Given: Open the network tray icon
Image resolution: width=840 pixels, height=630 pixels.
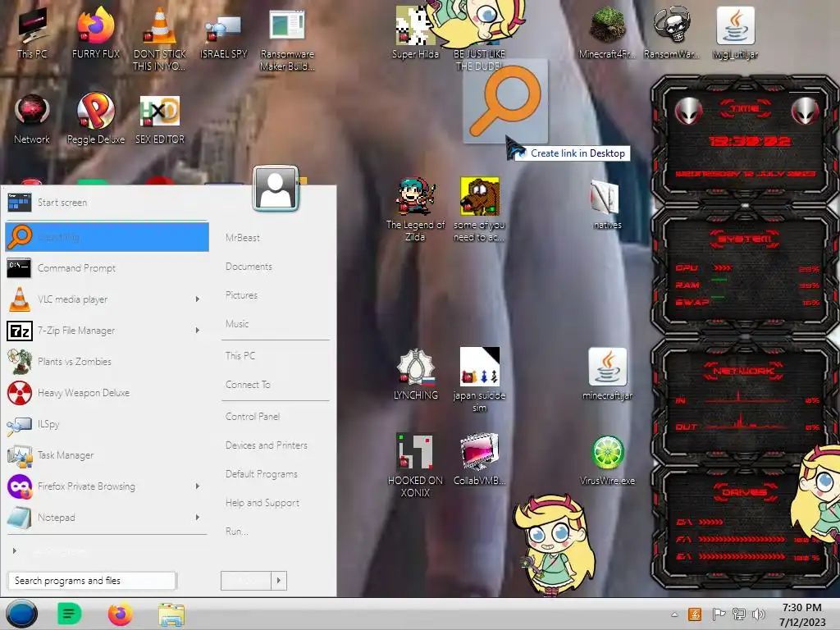Looking at the screenshot, I should (739, 614).
